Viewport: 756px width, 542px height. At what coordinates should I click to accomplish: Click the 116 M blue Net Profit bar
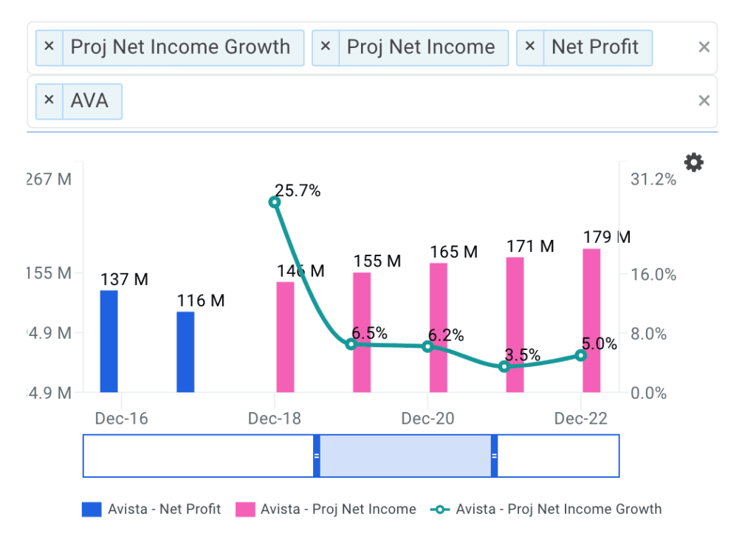[185, 351]
